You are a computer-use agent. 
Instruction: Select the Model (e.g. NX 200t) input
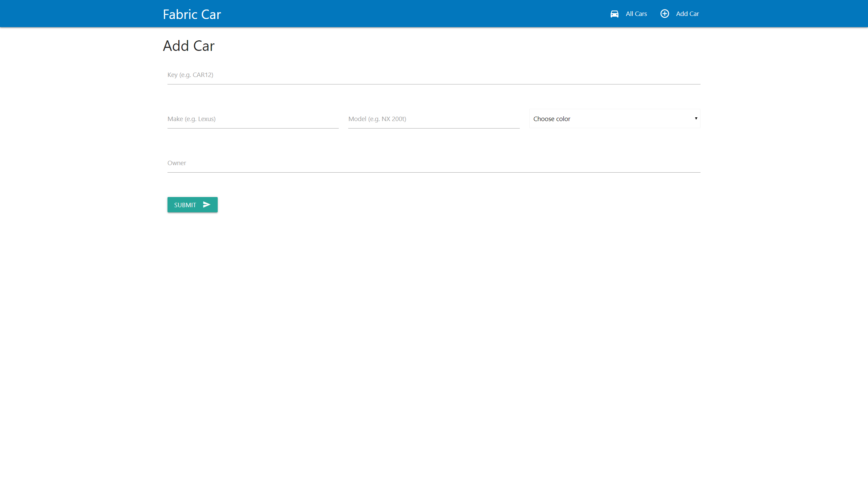[433, 119]
